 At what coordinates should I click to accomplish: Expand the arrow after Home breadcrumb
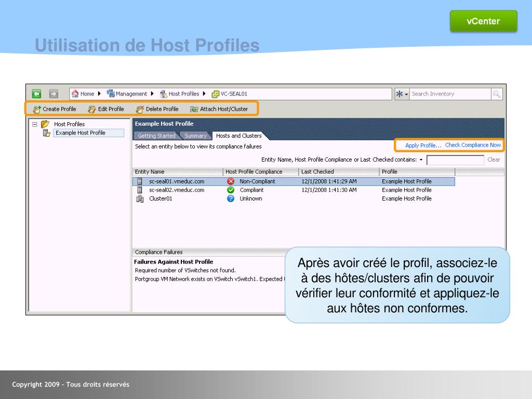[99, 94]
